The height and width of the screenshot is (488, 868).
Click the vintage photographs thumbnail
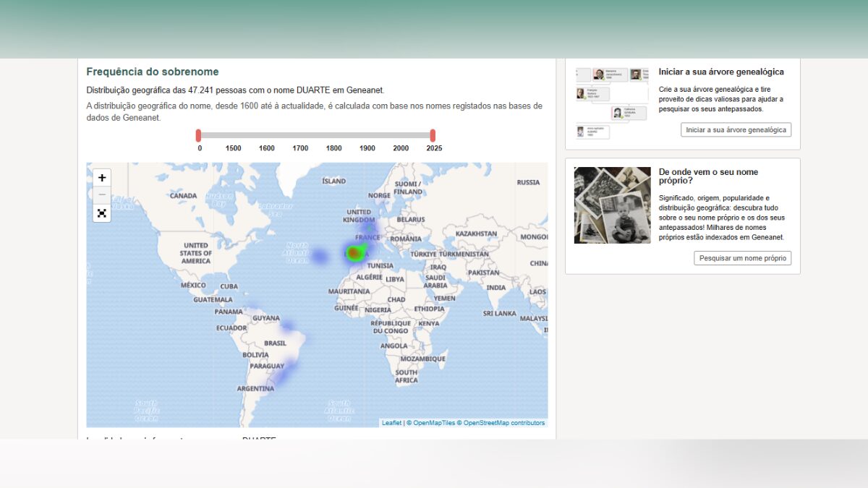[x=612, y=205]
